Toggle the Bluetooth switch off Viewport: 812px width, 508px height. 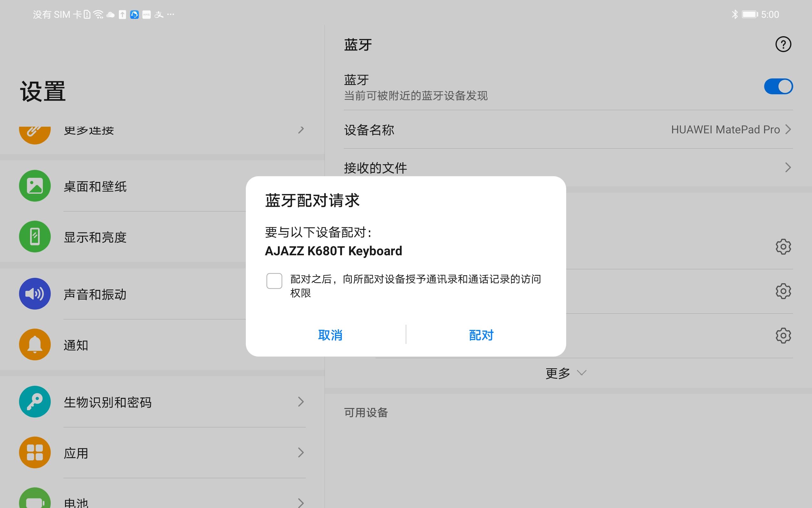click(x=778, y=87)
